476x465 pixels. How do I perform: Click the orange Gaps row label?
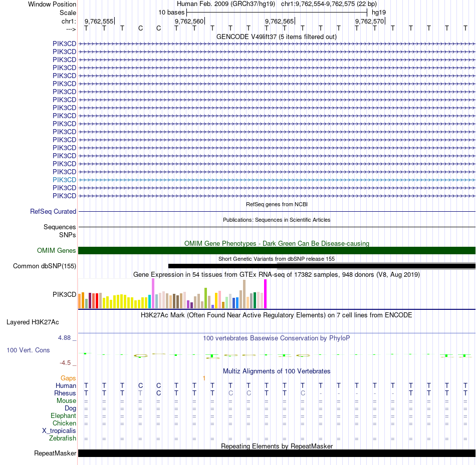pos(68,378)
